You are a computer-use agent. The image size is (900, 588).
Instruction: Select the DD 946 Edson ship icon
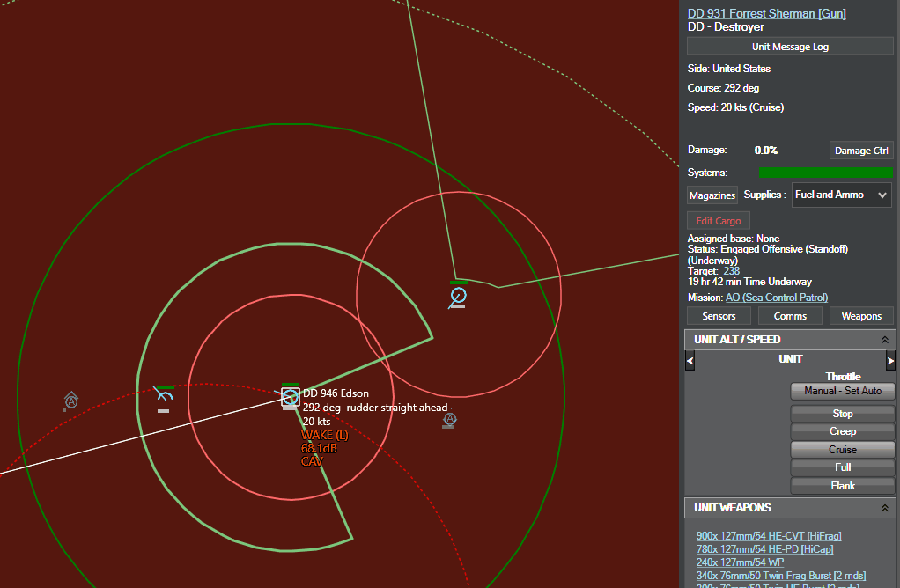pyautogui.click(x=291, y=397)
